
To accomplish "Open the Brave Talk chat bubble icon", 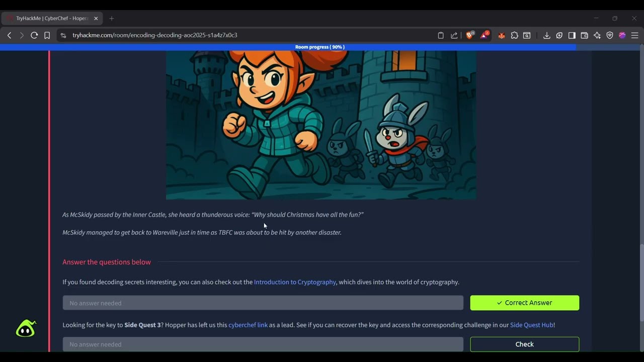I will coord(559,35).
